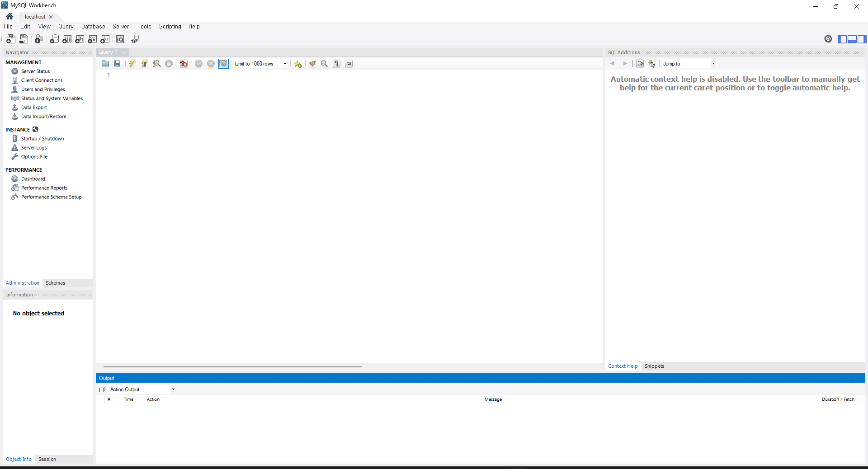This screenshot has height=469, width=868.
Task: Open Status and System Variables
Action: 52,98
